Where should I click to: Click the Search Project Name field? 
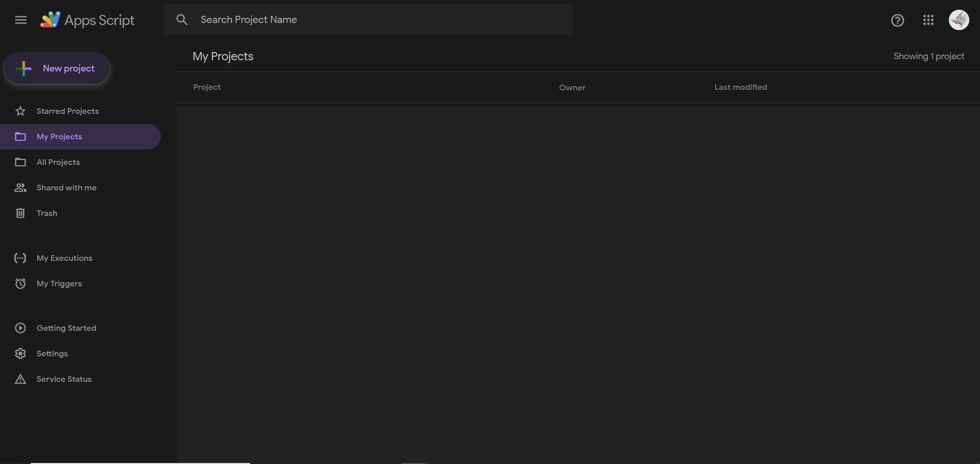tap(369, 20)
